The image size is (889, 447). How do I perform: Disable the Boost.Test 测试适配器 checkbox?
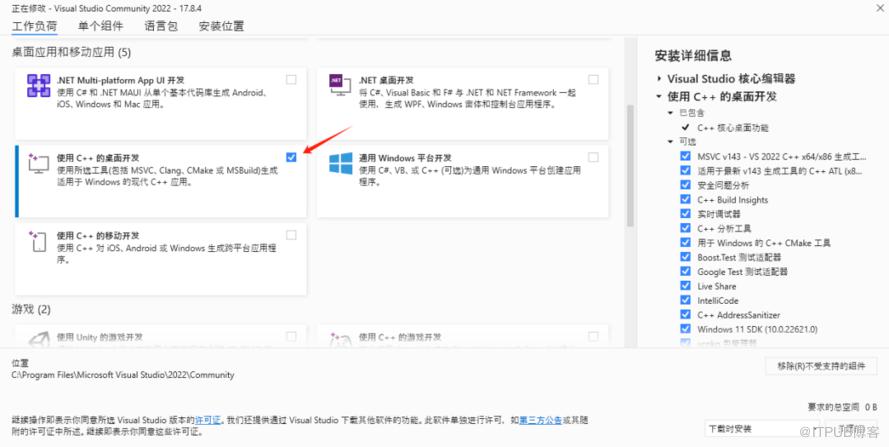(685, 257)
